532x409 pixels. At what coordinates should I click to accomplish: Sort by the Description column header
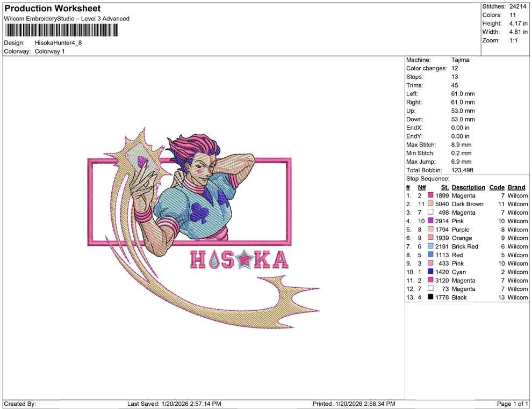pos(468,187)
